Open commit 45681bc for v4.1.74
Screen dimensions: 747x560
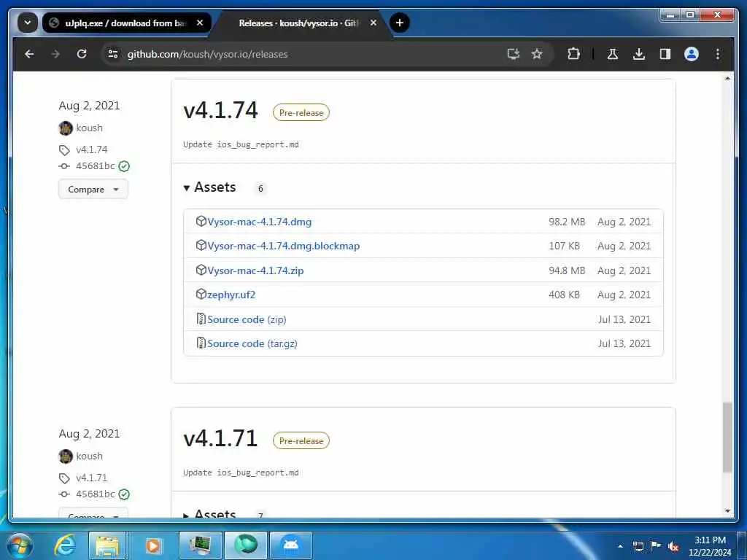coord(96,166)
